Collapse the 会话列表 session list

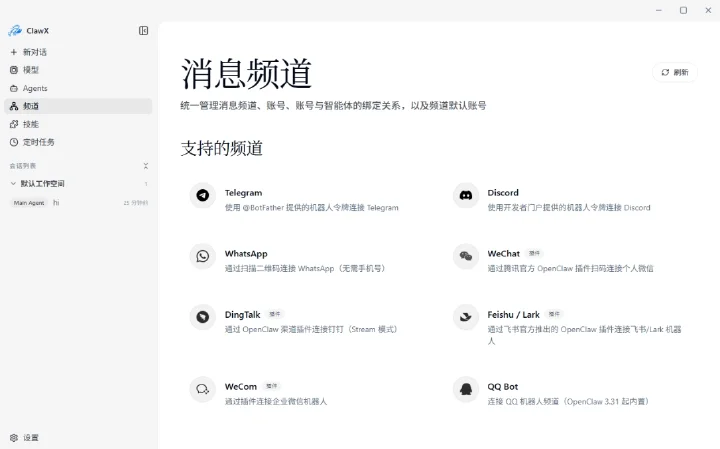point(146,166)
